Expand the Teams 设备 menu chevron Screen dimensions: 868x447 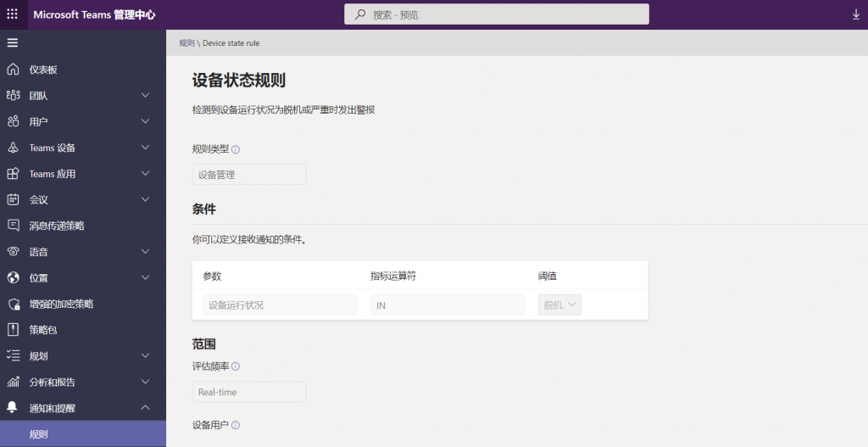(x=146, y=148)
